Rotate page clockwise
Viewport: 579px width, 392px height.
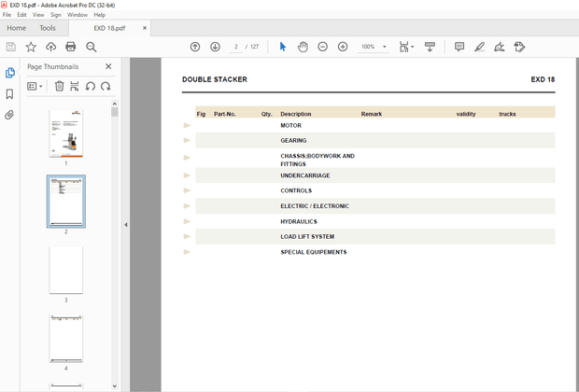[x=106, y=87]
